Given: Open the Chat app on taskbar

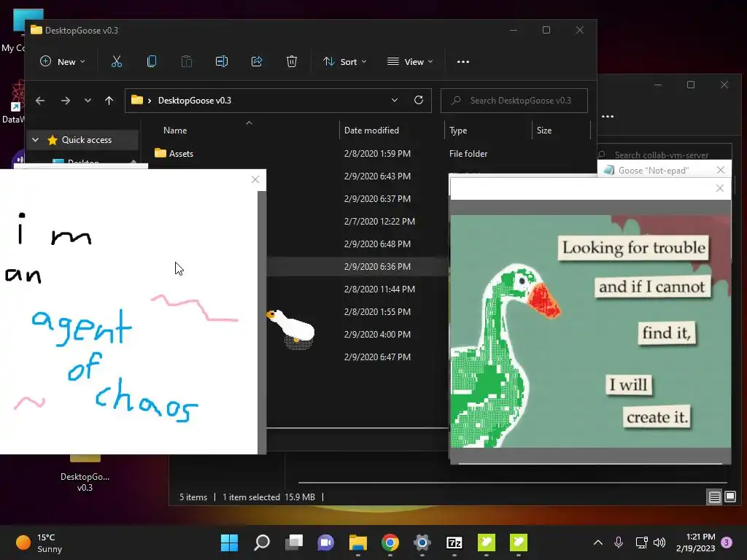Looking at the screenshot, I should (326, 542).
